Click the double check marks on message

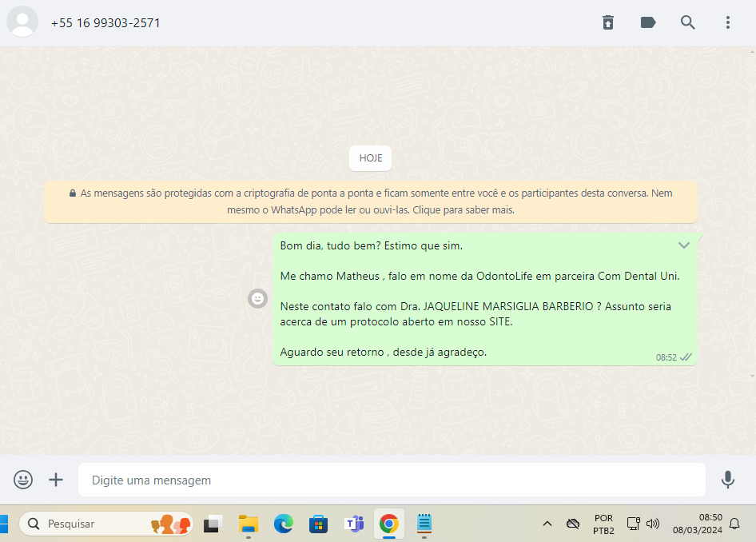pos(686,357)
